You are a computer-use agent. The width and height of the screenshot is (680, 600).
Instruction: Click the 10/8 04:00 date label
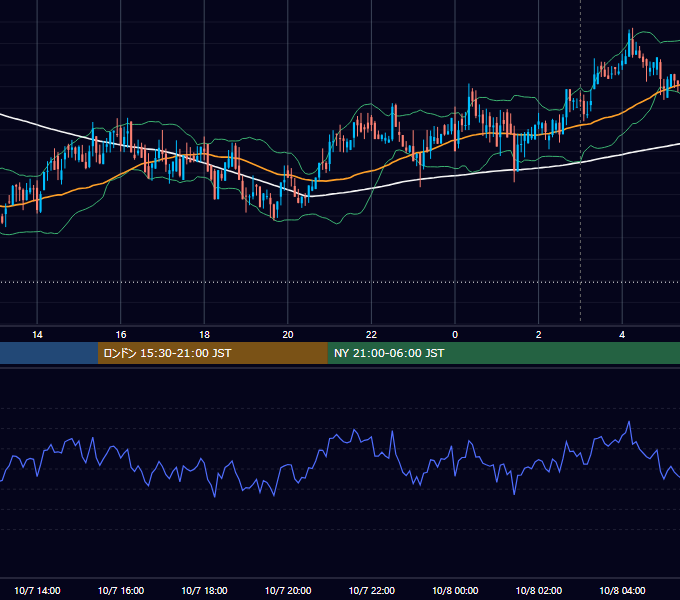click(x=622, y=590)
